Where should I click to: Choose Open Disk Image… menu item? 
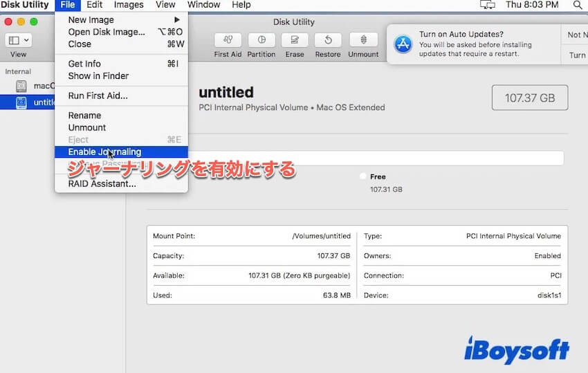tap(121, 32)
